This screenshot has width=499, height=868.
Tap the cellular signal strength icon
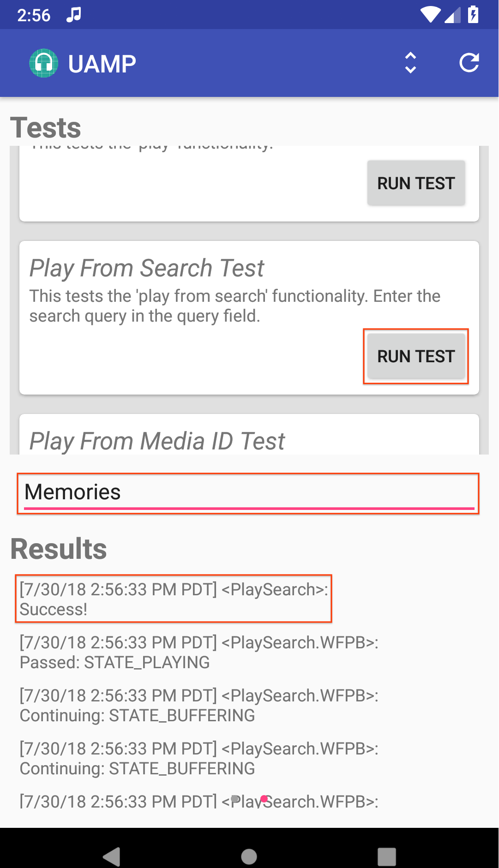click(452, 15)
